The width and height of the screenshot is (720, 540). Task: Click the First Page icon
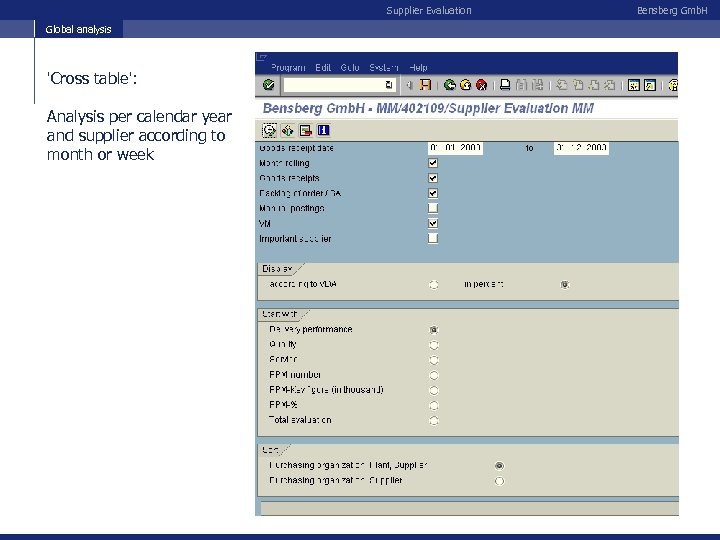click(x=561, y=85)
